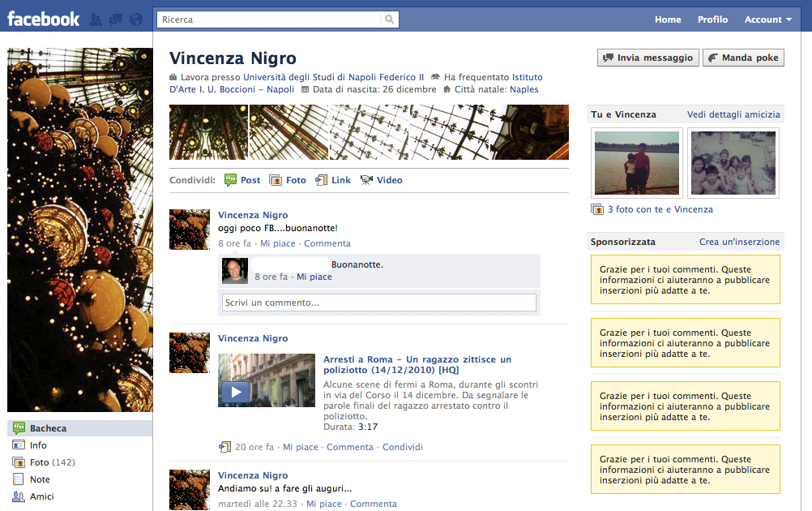This screenshot has width=812, height=511.
Task: Open the Crea un'inserzione link
Action: click(739, 242)
